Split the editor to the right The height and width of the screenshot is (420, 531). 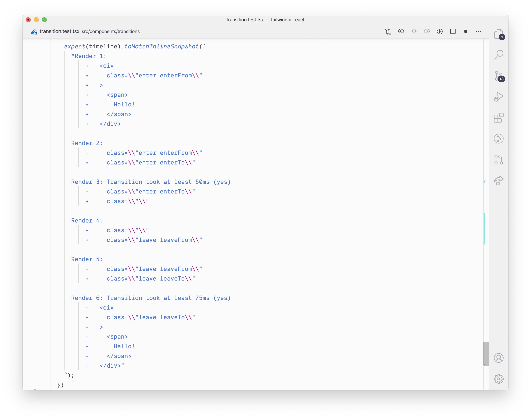tap(453, 31)
